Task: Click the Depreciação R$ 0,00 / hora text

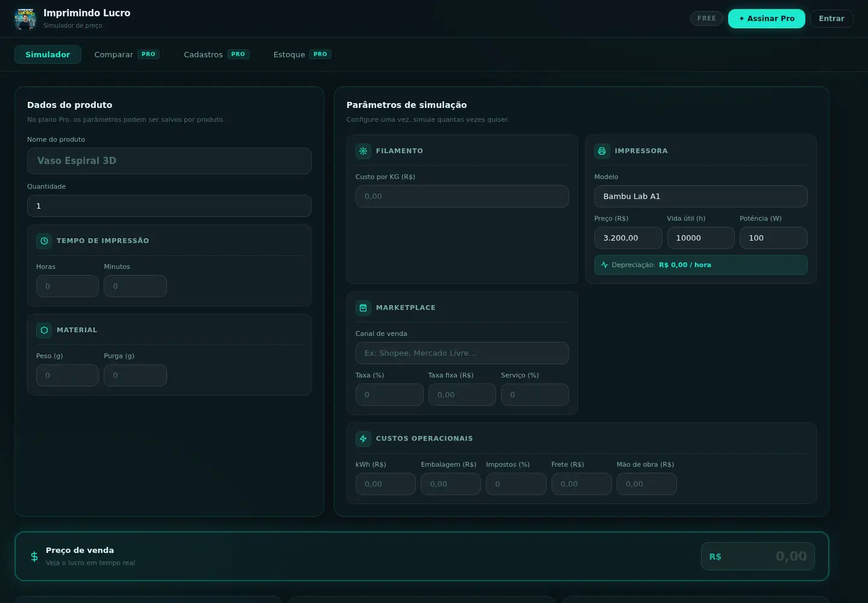Action: (661, 265)
